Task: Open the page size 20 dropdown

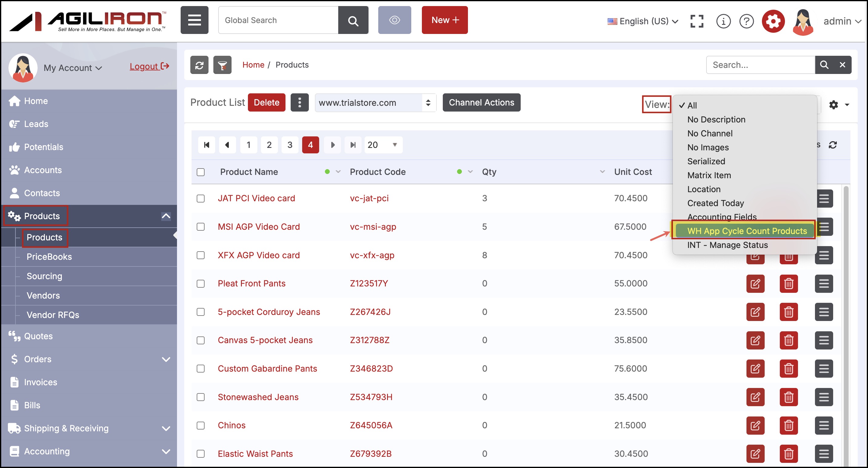Action: coord(383,145)
